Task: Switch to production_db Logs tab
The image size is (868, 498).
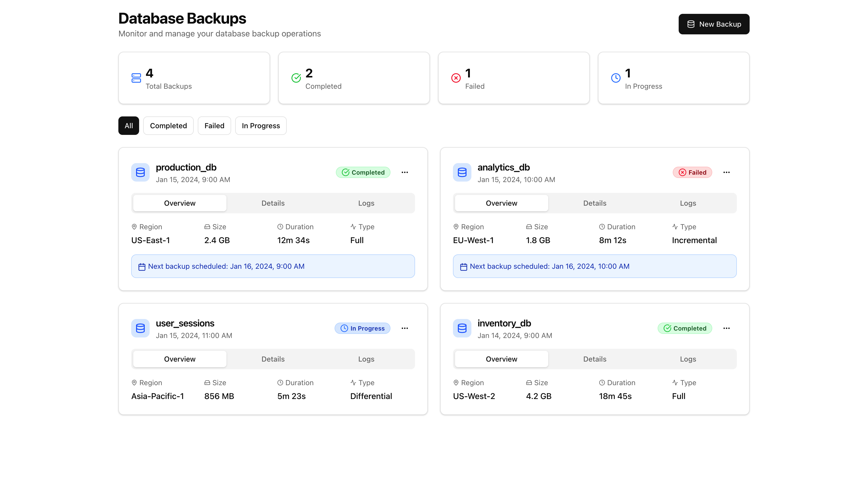Action: (x=366, y=203)
